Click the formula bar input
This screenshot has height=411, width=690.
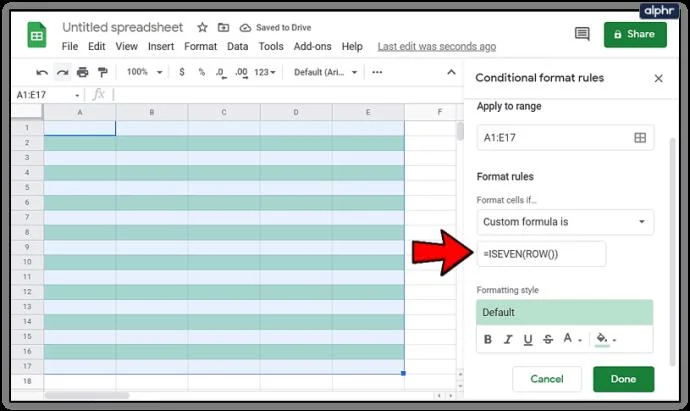286,95
